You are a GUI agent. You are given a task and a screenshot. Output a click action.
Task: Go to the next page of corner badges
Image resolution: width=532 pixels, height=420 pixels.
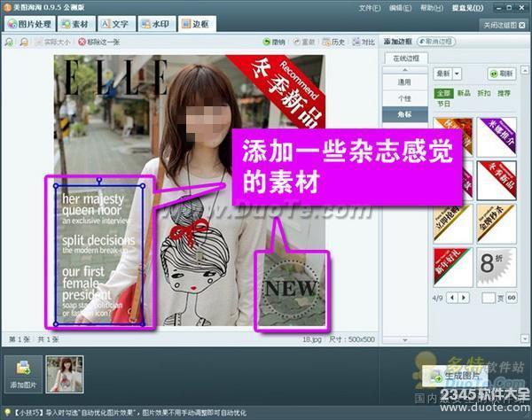(x=464, y=298)
